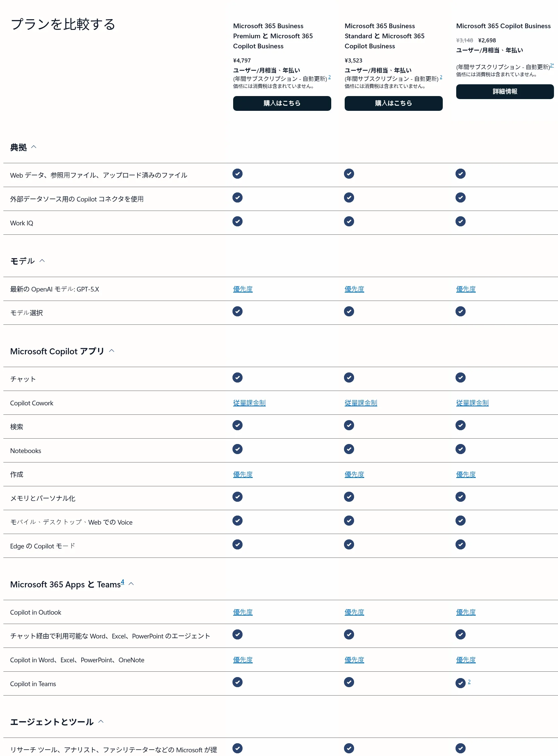Open 優先度 link in 作成 row, Premium column
Viewport: 558px width, 756px height.
click(243, 475)
